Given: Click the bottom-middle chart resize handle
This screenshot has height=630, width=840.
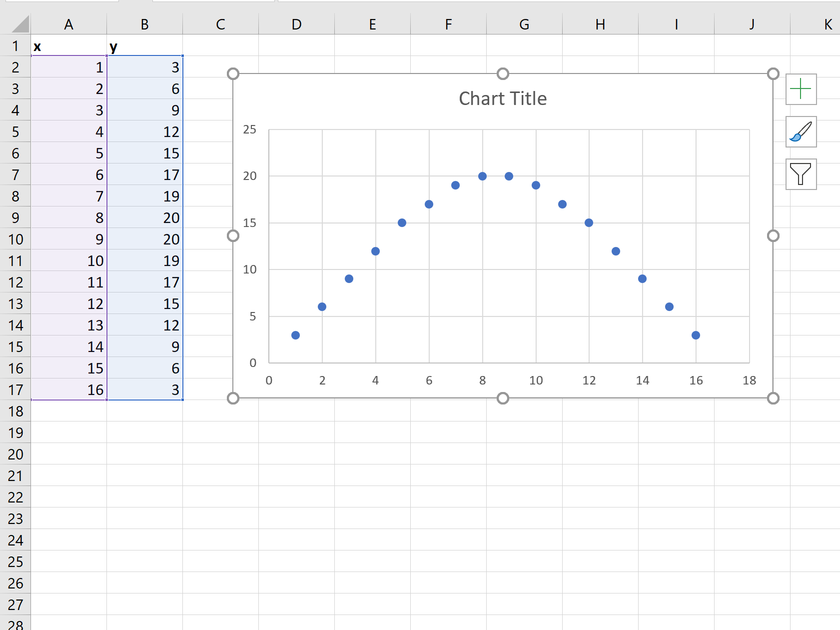Looking at the screenshot, I should click(x=503, y=398).
